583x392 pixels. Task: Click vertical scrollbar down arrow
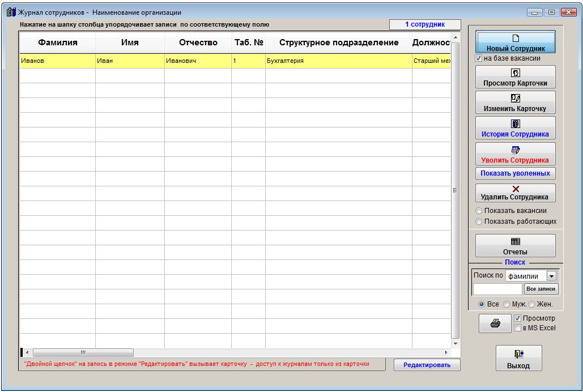[456, 344]
